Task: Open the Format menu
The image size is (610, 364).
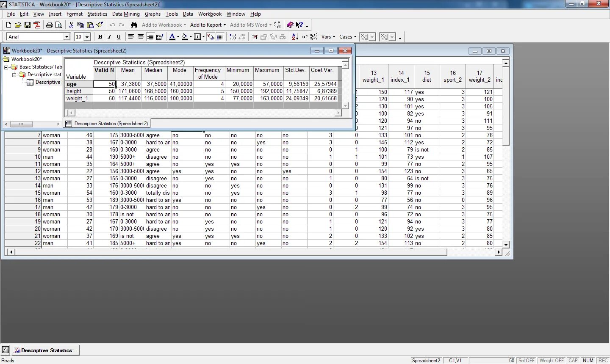Action: coord(75,14)
